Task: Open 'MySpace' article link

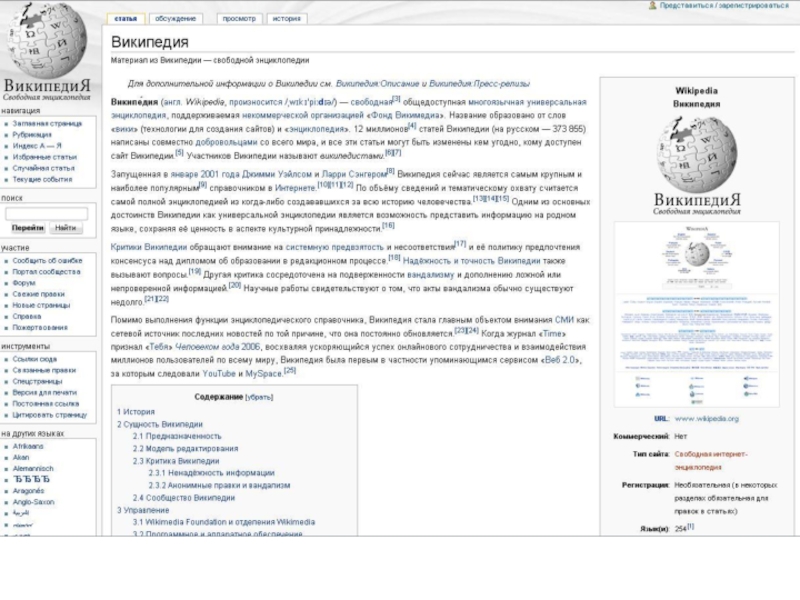Action: (x=264, y=374)
